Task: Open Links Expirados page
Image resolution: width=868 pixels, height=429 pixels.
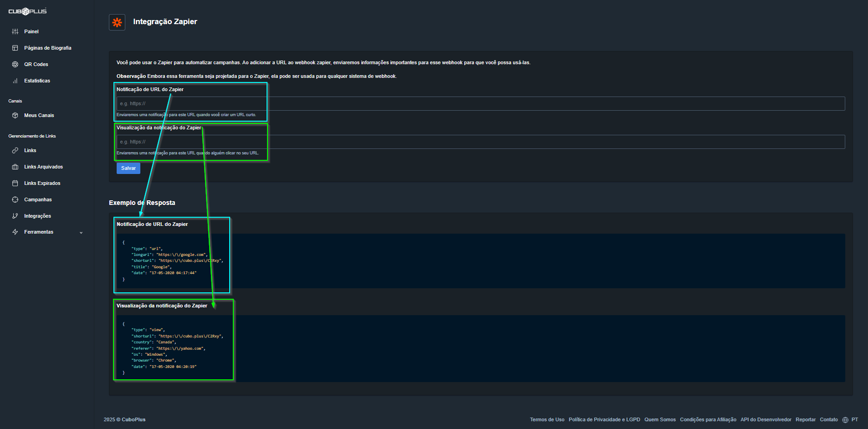Action: click(42, 183)
